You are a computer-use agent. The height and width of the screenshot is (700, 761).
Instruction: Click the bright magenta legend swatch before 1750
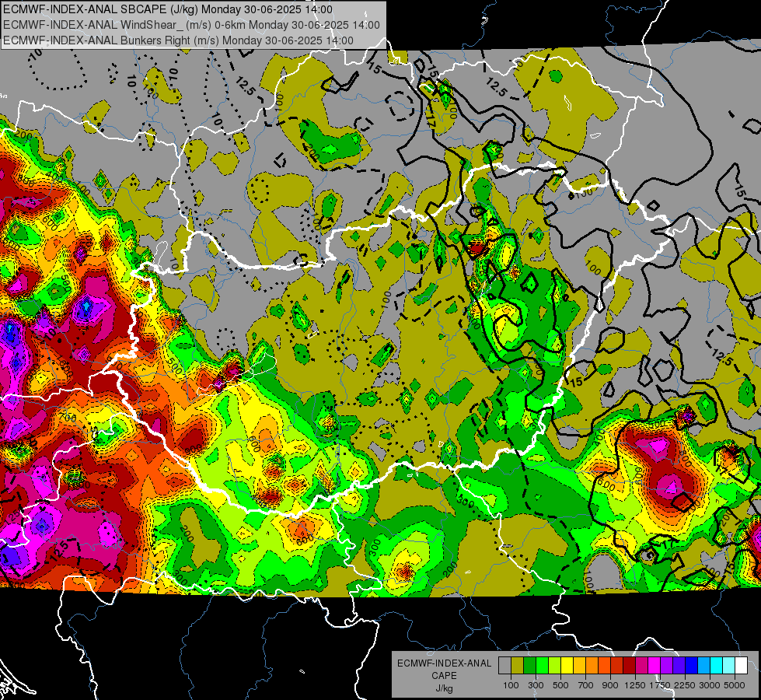click(x=655, y=665)
